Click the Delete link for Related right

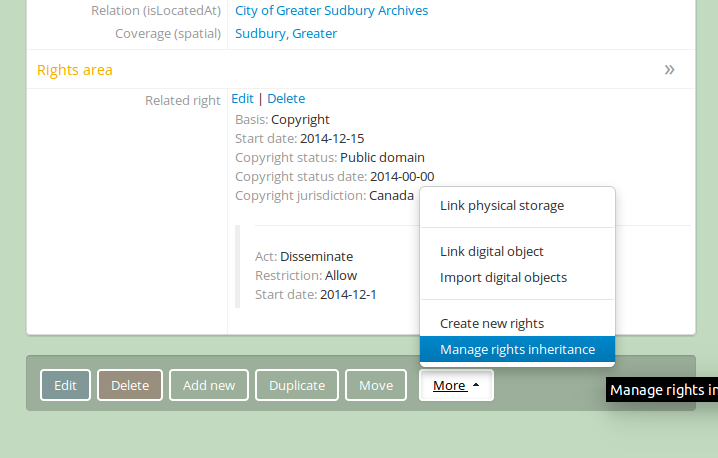(286, 99)
